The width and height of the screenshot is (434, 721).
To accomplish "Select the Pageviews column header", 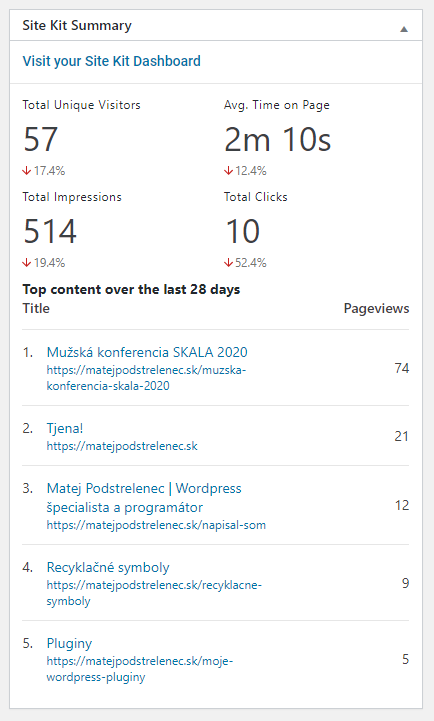I will [377, 309].
